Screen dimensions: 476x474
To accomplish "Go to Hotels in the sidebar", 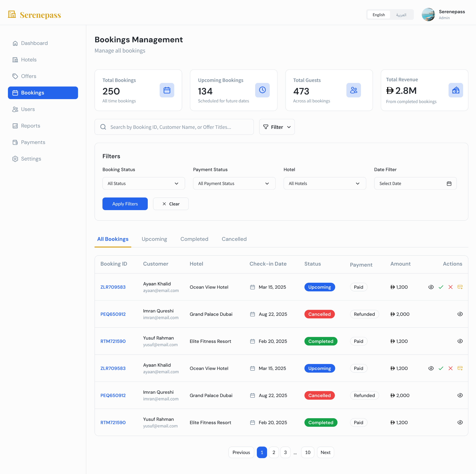I will coord(24,60).
